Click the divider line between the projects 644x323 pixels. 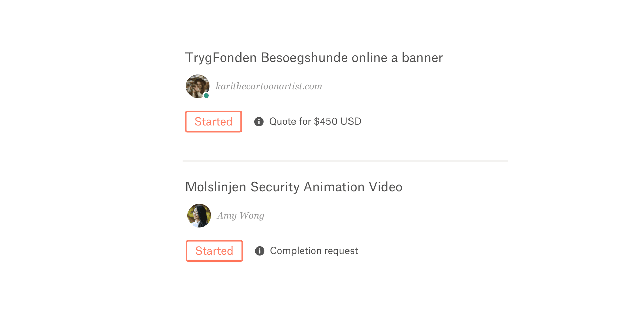click(345, 161)
